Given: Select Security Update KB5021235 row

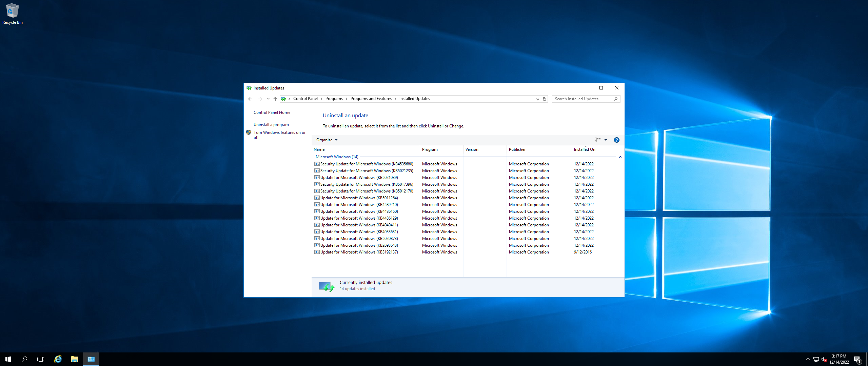Looking at the screenshot, I should tap(456, 171).
